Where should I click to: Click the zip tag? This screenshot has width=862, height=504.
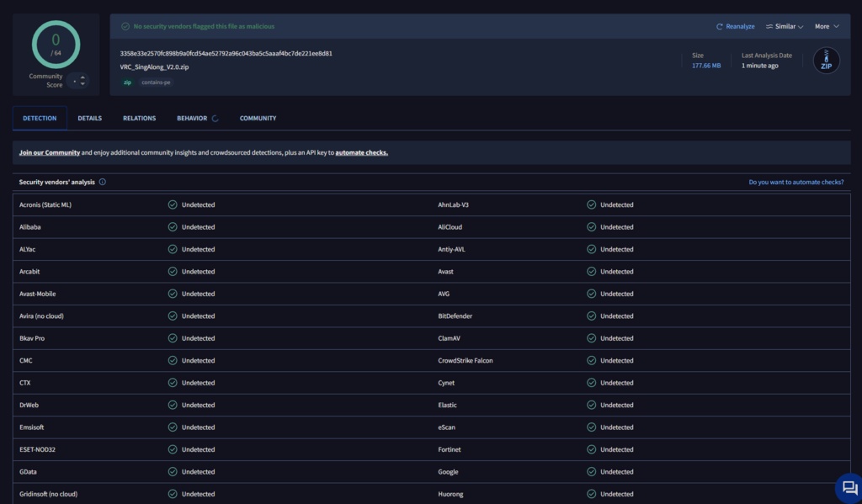click(x=128, y=82)
